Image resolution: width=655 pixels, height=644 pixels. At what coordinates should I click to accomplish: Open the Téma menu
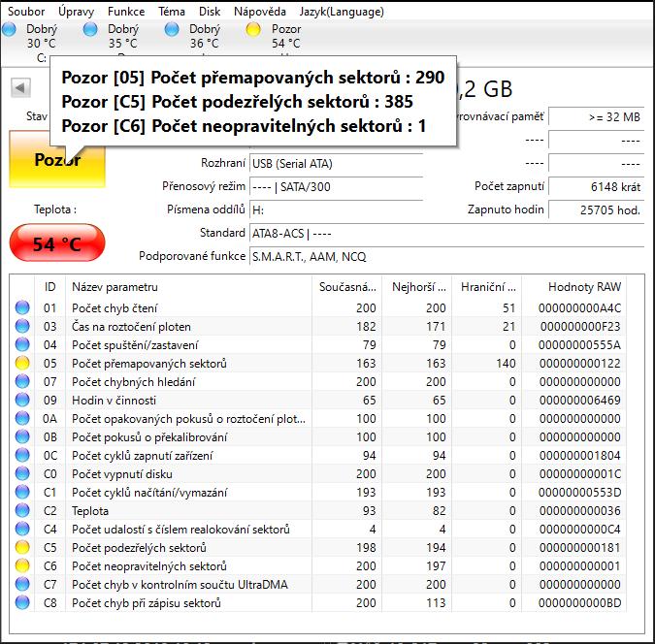172,12
